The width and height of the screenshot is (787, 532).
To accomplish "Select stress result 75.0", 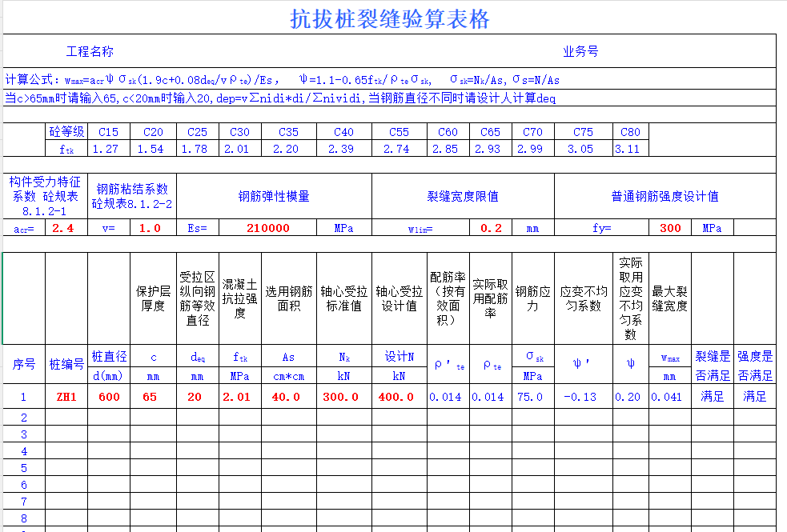I will click(532, 397).
